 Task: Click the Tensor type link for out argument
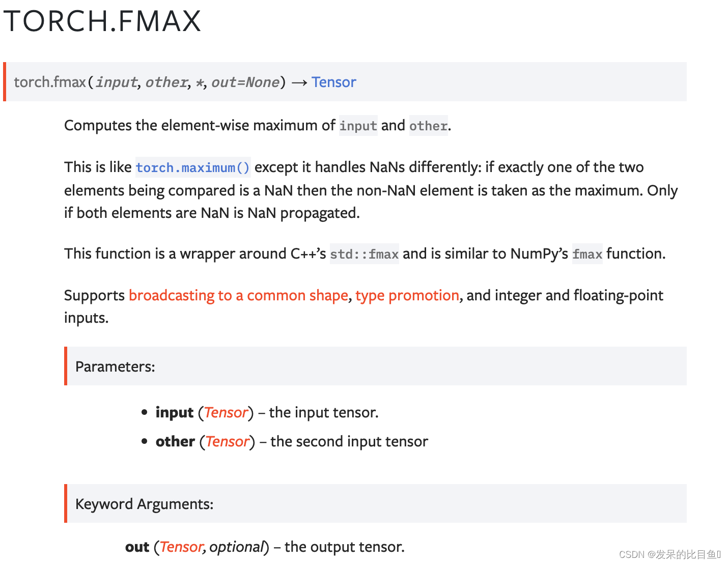click(x=181, y=547)
